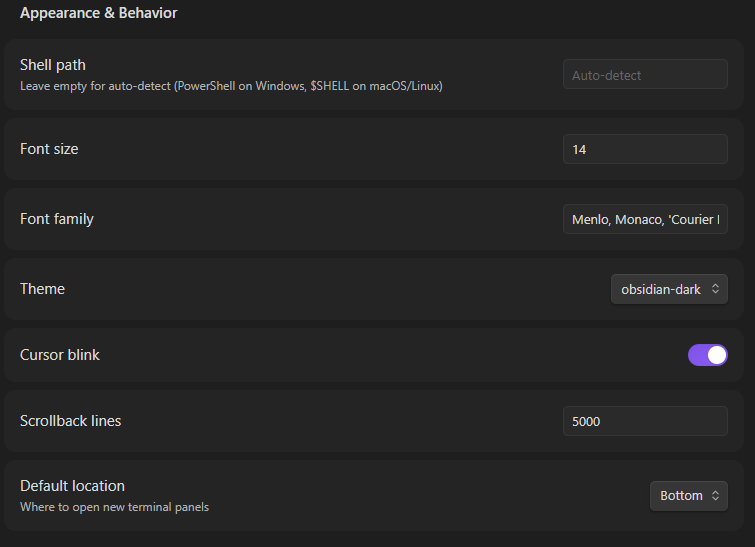
Task: Click the Default location label
Action: (72, 486)
